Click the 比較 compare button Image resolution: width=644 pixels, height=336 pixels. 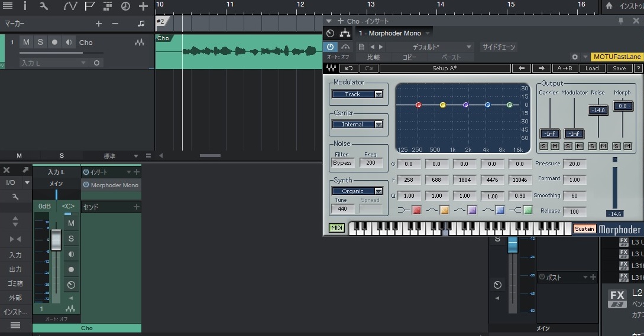[373, 57]
